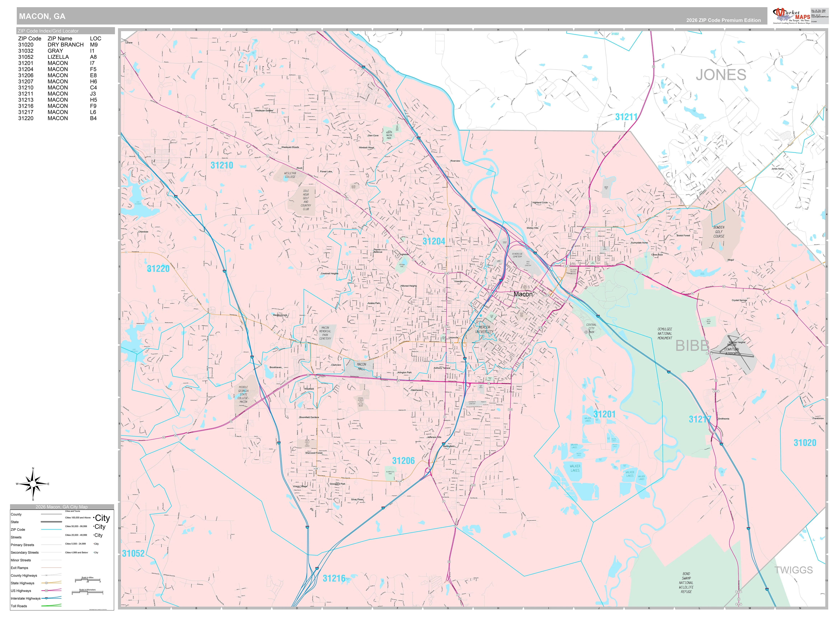This screenshot has height=618, width=840.
Task: Select the large 31211 ZIP label
Action: [626, 117]
